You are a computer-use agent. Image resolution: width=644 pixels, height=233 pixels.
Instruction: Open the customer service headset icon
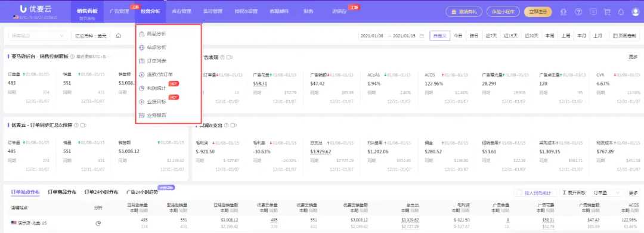tap(563, 12)
